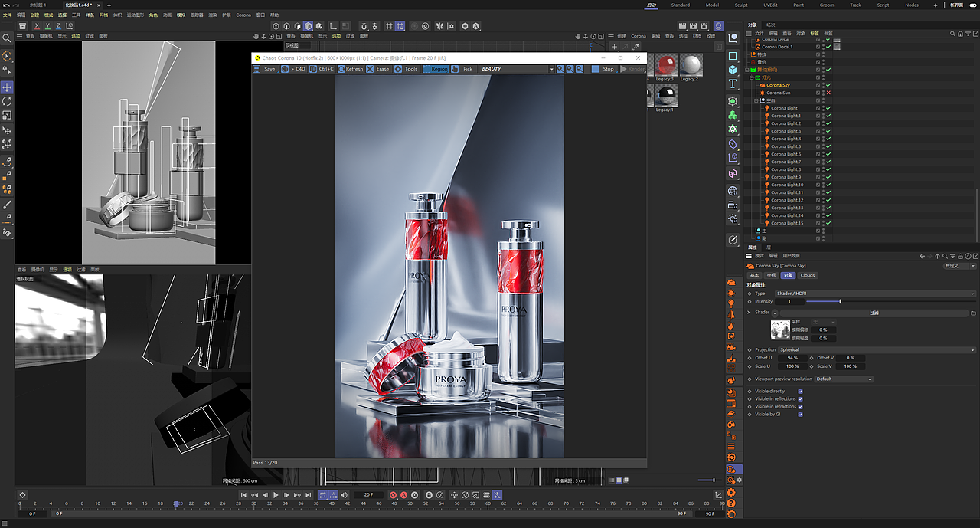Click the Corona sky cloud icon in palette
980x528 pixels.
[730, 282]
